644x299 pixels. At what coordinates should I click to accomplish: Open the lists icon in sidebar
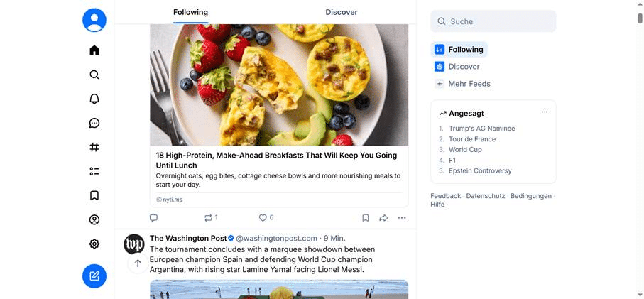pos(94,171)
